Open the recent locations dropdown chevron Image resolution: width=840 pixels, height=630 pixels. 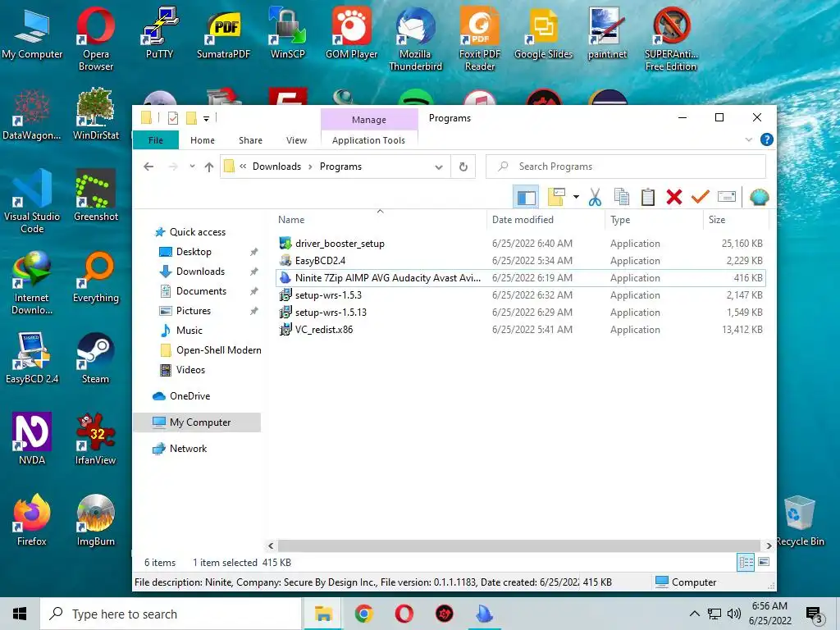pyautogui.click(x=192, y=167)
